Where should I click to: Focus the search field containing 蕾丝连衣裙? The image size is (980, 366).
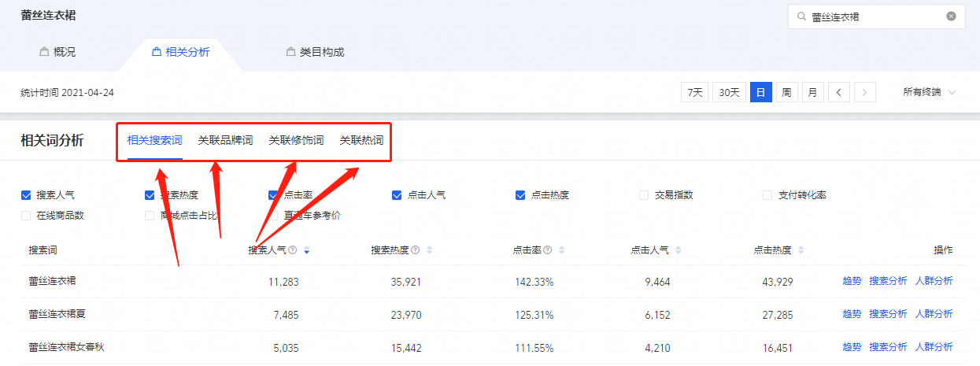click(x=876, y=16)
